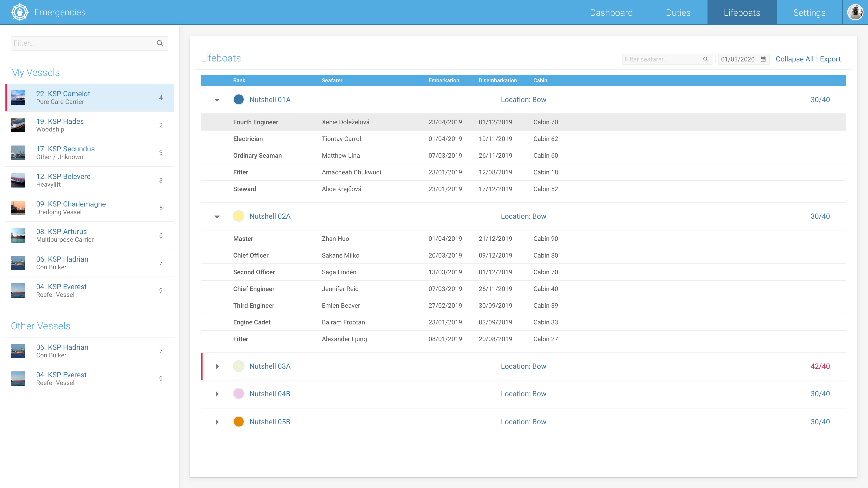Focus the Filter seafarer input field
Viewport: 868px width, 488px height.
pos(660,59)
